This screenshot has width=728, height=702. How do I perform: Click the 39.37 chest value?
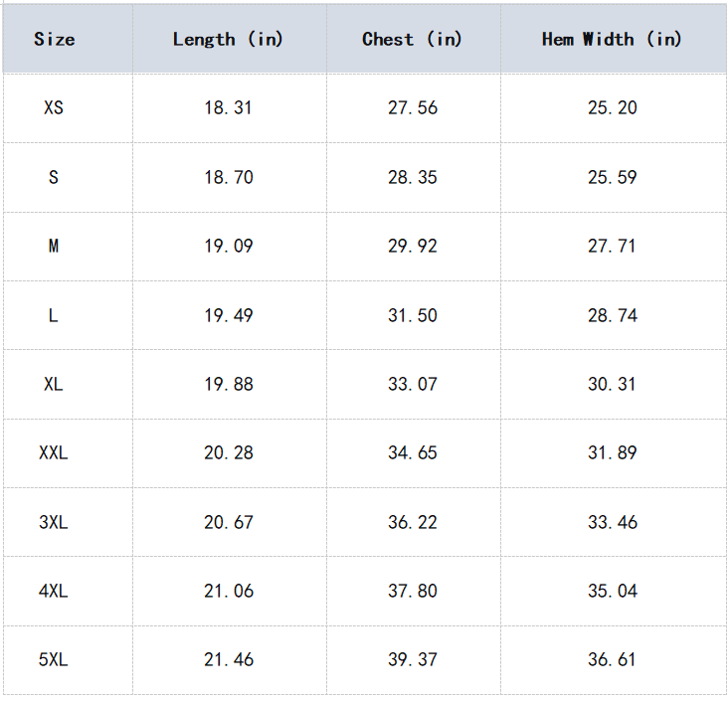point(413,659)
